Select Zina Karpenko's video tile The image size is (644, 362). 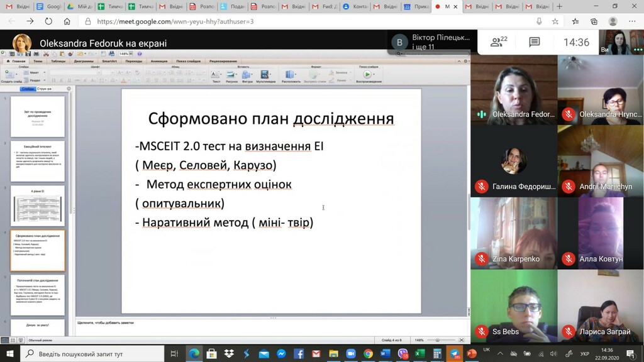(x=514, y=233)
